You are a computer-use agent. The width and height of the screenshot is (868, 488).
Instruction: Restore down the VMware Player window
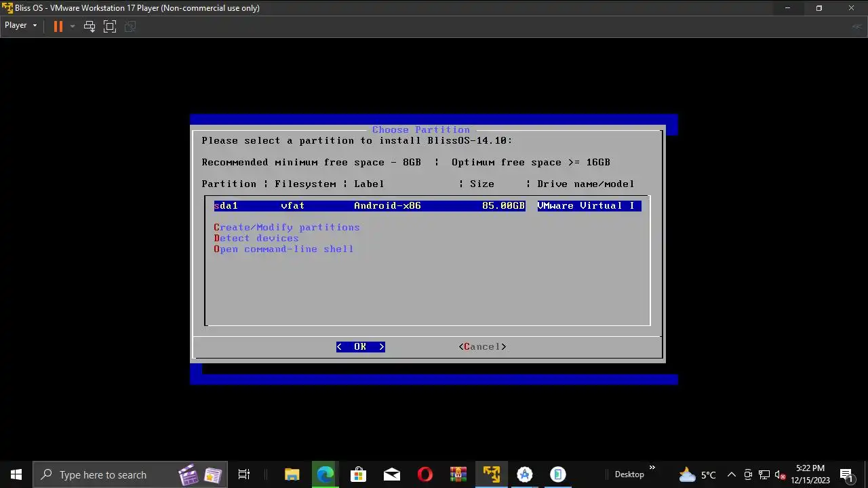click(x=819, y=8)
